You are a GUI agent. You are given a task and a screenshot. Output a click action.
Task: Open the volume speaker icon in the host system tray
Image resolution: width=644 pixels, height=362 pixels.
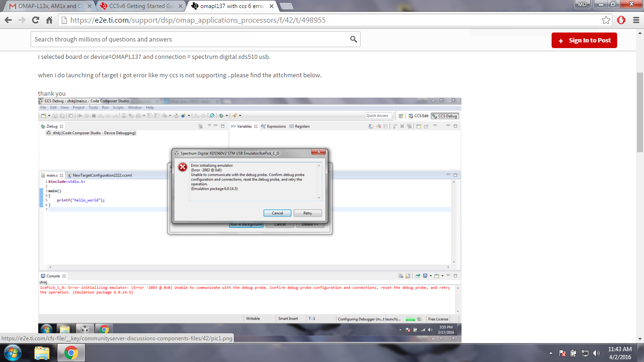click(x=596, y=353)
